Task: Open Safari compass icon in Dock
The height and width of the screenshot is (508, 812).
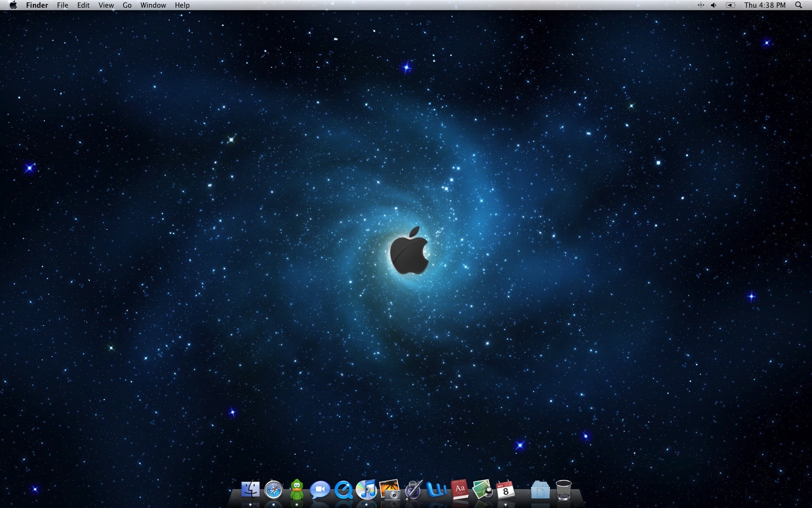Action: click(274, 490)
